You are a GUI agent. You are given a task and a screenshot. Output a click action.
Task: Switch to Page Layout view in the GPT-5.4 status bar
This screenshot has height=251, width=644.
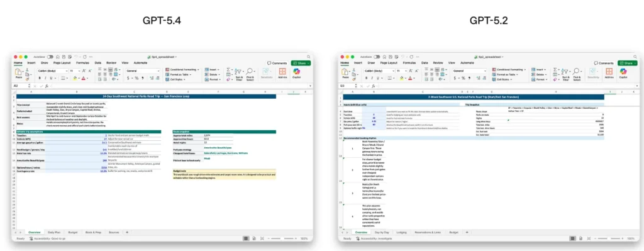click(x=254, y=238)
